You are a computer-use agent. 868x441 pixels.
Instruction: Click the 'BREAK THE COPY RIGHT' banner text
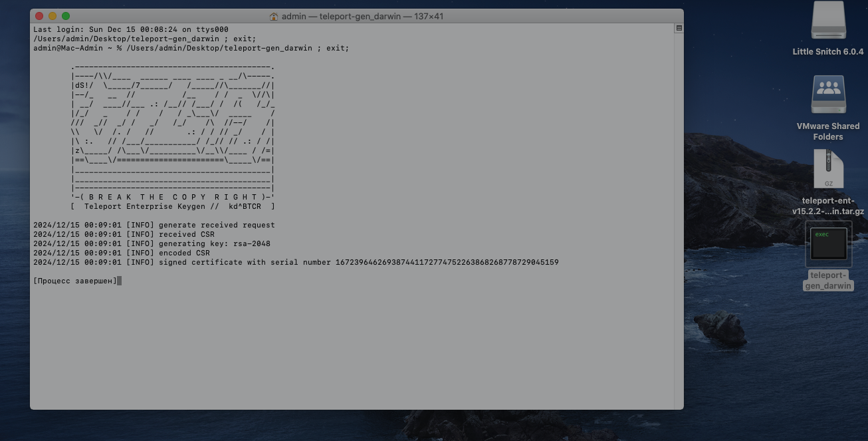click(x=173, y=197)
